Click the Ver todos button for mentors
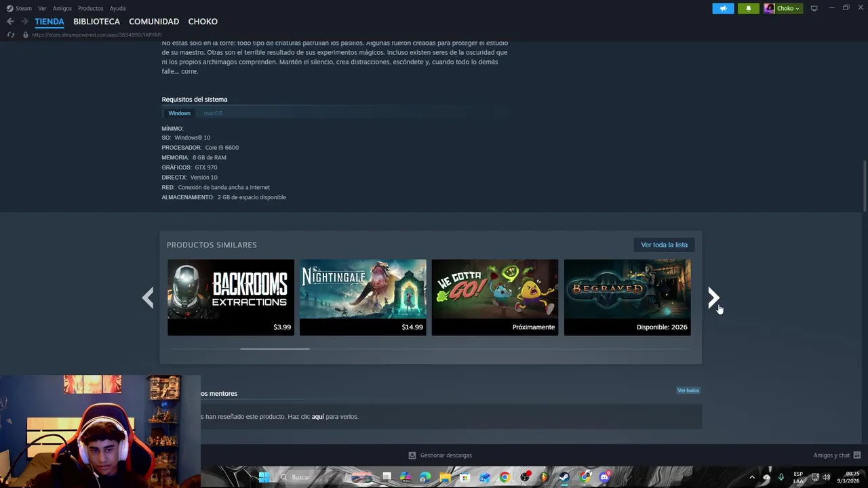The height and width of the screenshot is (488, 868). (688, 390)
